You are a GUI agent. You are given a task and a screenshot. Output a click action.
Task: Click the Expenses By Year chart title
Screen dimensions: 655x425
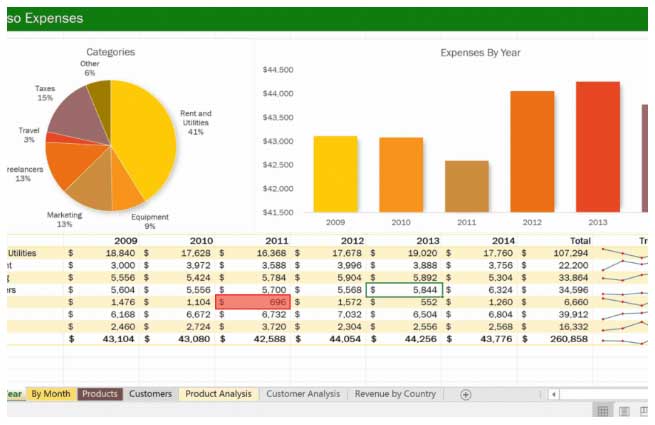click(x=480, y=53)
